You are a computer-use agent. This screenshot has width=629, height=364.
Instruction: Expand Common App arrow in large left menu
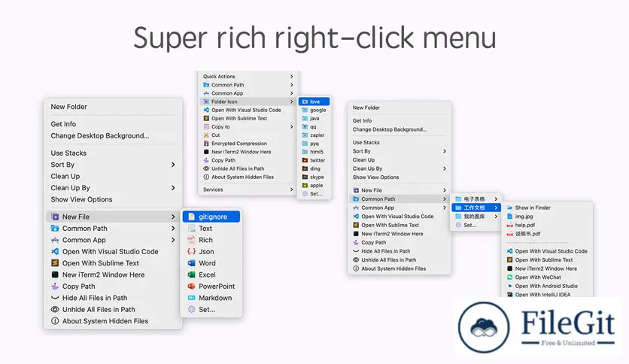pos(173,240)
